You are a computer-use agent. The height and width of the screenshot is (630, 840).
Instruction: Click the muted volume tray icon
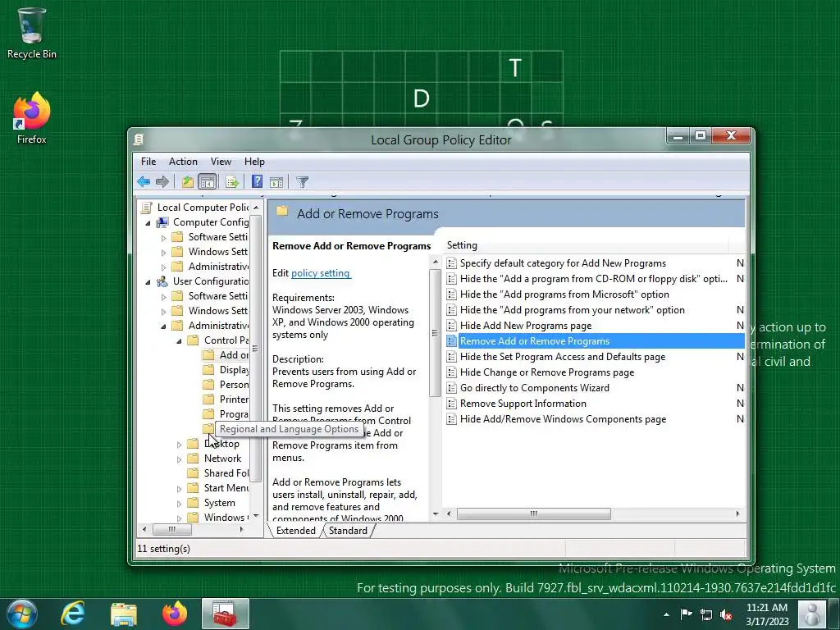pos(727,614)
